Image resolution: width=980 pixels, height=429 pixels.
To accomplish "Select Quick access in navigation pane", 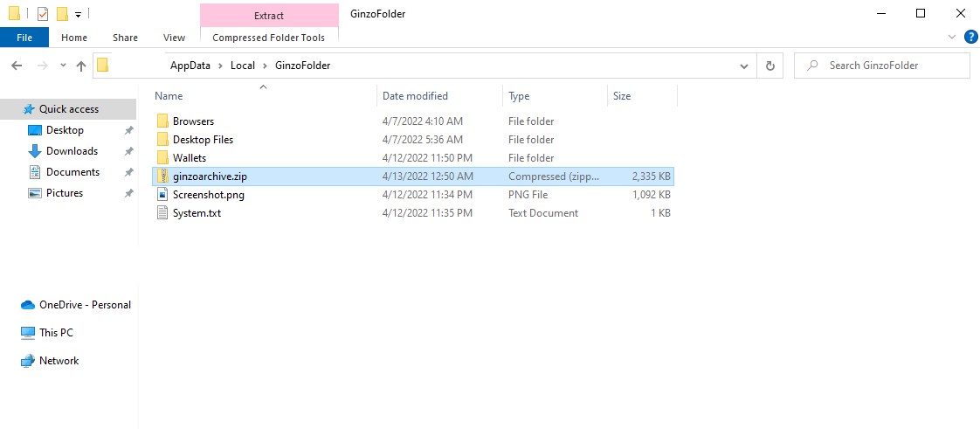I will tap(68, 109).
